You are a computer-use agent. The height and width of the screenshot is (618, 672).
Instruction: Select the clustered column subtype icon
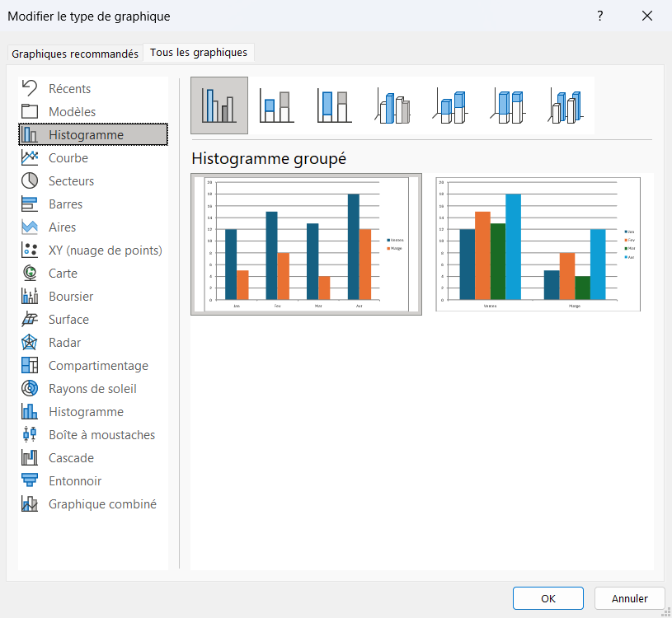click(219, 105)
